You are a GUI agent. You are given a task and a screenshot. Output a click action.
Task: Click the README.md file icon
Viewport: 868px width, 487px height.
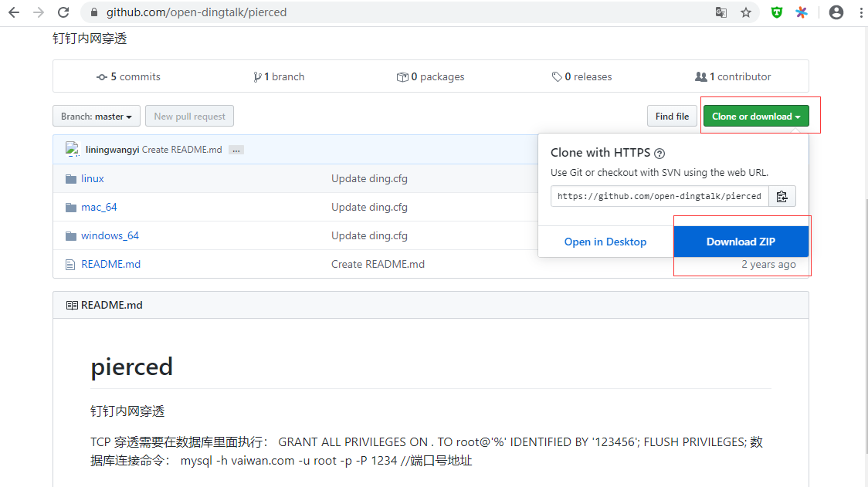point(70,265)
